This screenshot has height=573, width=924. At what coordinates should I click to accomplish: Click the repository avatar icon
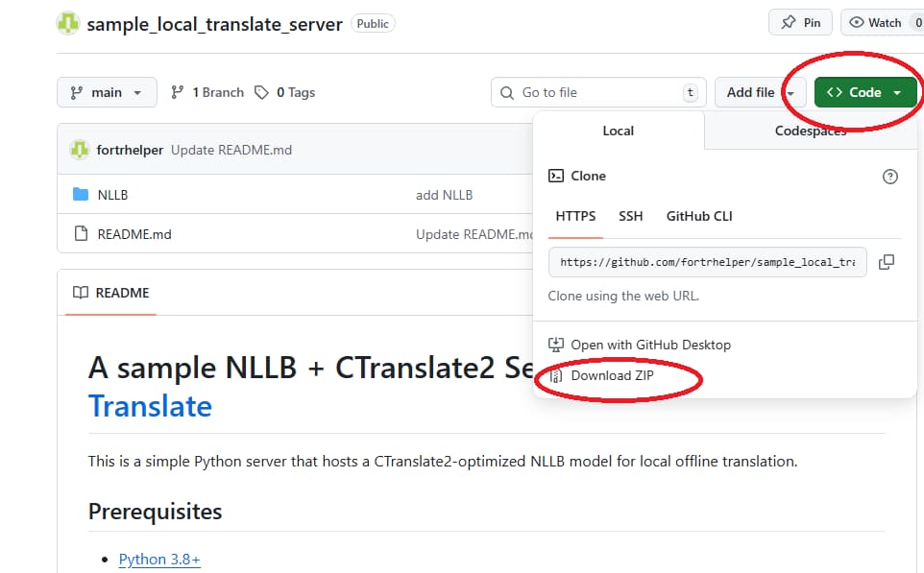pos(66,22)
